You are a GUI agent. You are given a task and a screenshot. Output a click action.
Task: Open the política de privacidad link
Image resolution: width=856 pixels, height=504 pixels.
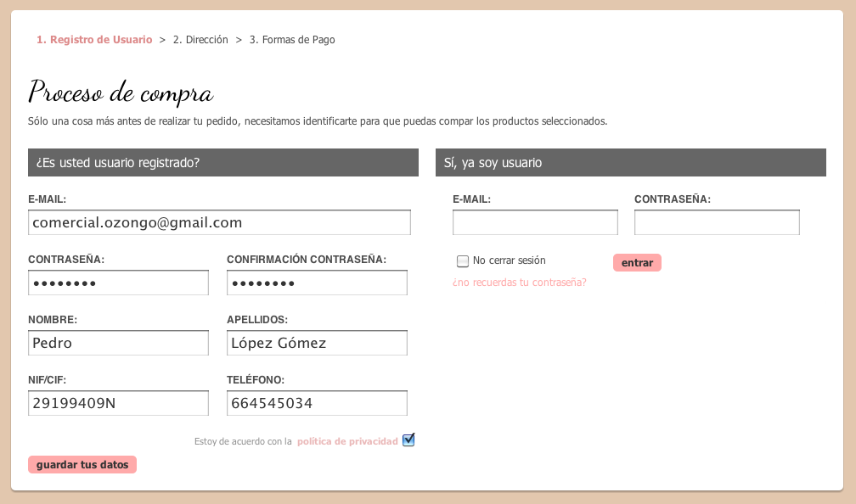(347, 441)
